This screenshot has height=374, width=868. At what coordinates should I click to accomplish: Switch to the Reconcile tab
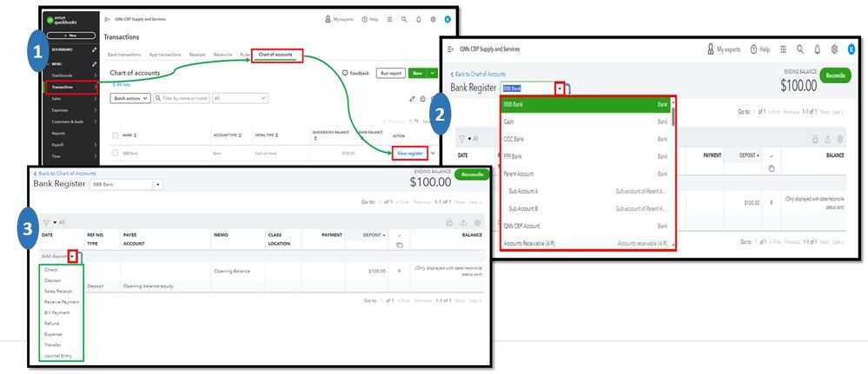pyautogui.click(x=222, y=55)
